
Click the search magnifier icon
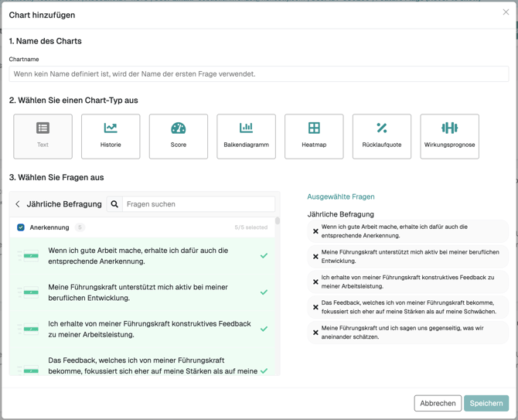[x=114, y=204]
